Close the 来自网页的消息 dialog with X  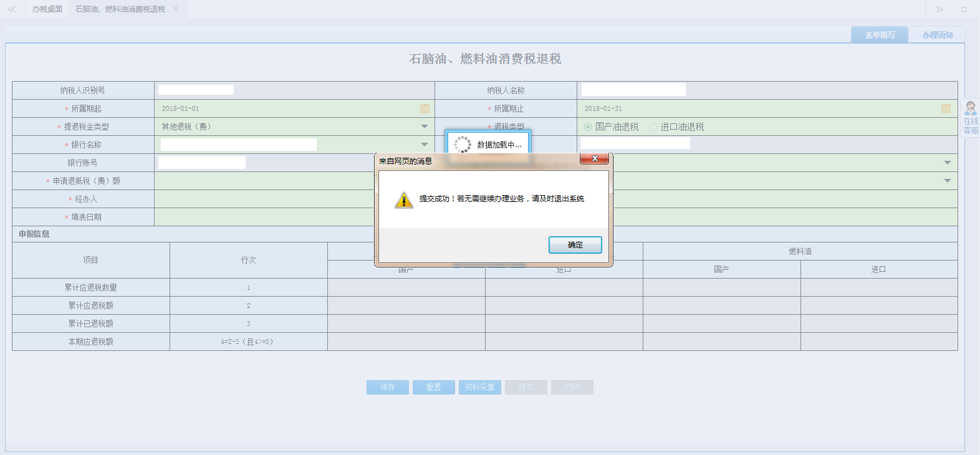point(594,159)
